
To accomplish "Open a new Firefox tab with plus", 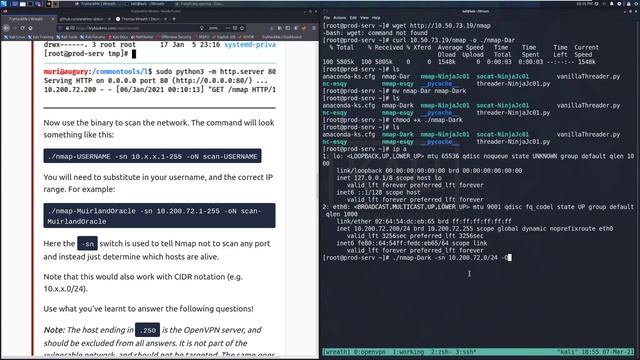I will [x=174, y=19].
